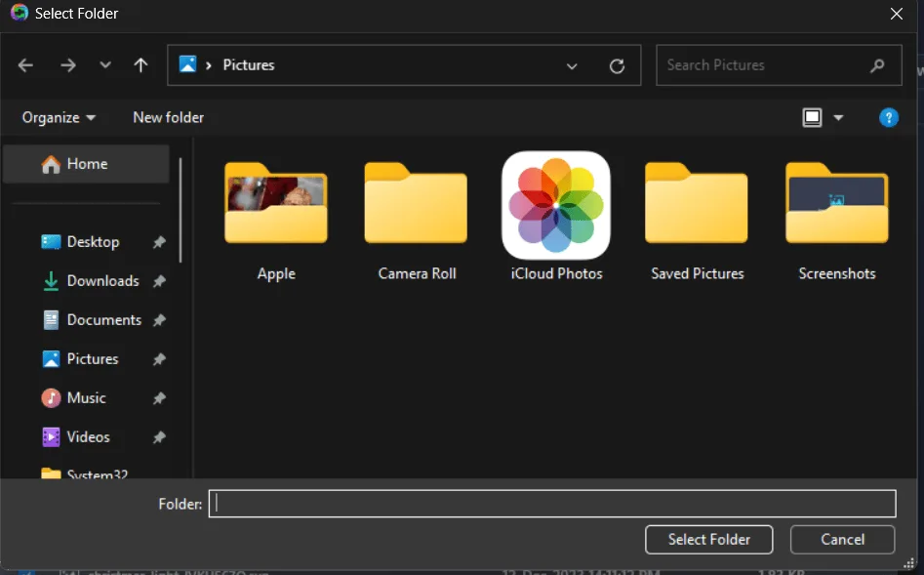Select the iCloud Photos icon
Viewport: 924px width, 575px height.
tap(556, 217)
